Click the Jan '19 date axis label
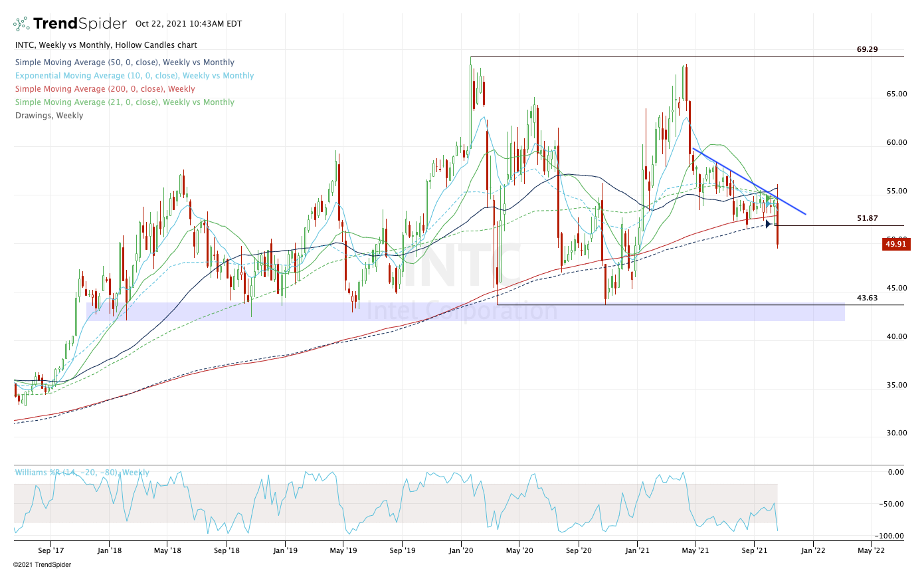 click(x=285, y=550)
